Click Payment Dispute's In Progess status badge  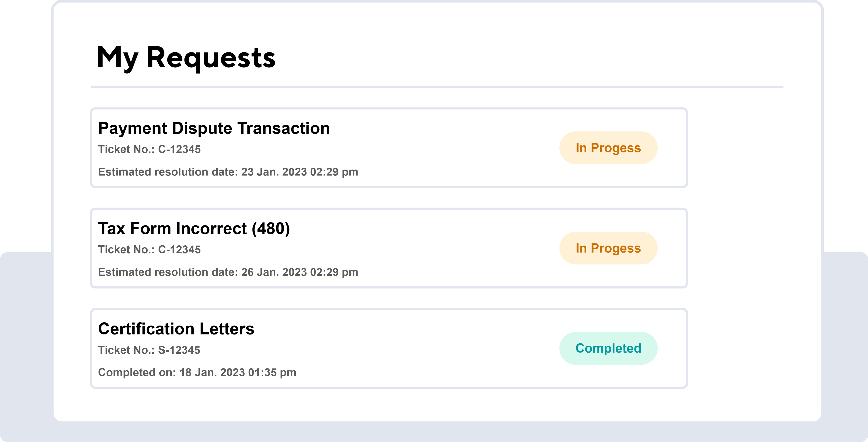(x=608, y=148)
